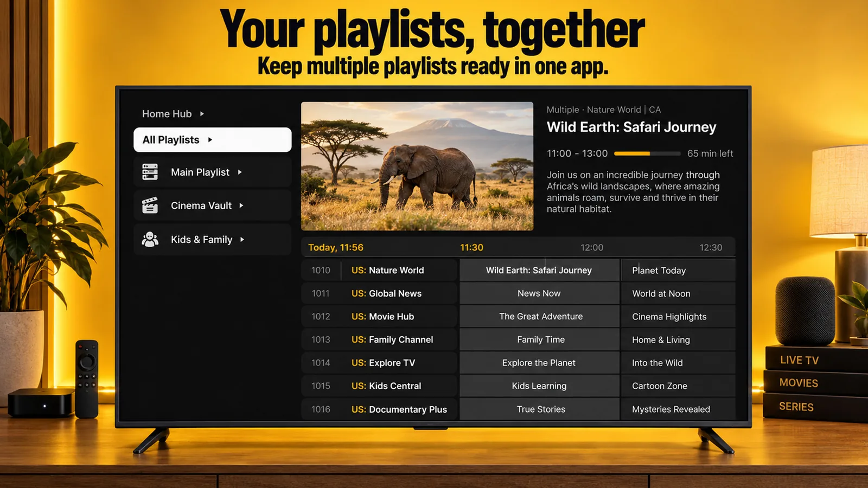The width and height of the screenshot is (868, 488).
Task: Open the Wild Earth: Safari Journey program cell
Action: (539, 270)
